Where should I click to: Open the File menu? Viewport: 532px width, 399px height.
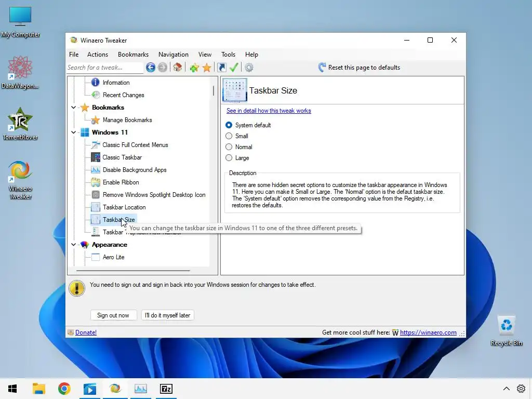[x=74, y=54]
